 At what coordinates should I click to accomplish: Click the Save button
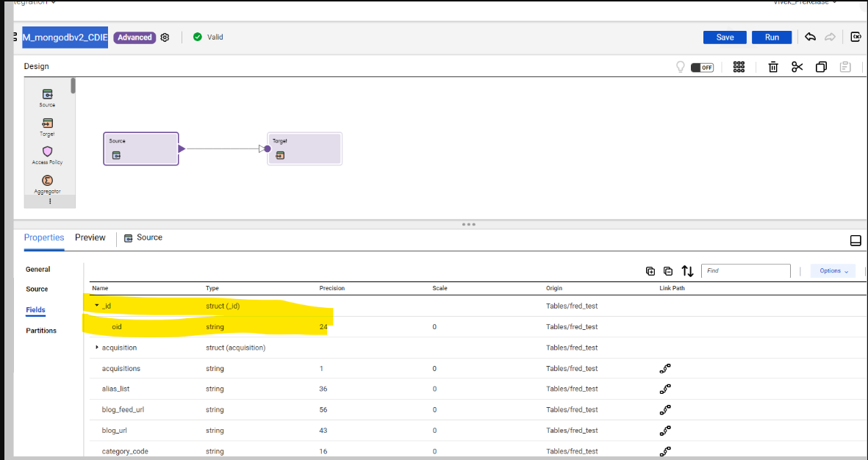click(725, 37)
